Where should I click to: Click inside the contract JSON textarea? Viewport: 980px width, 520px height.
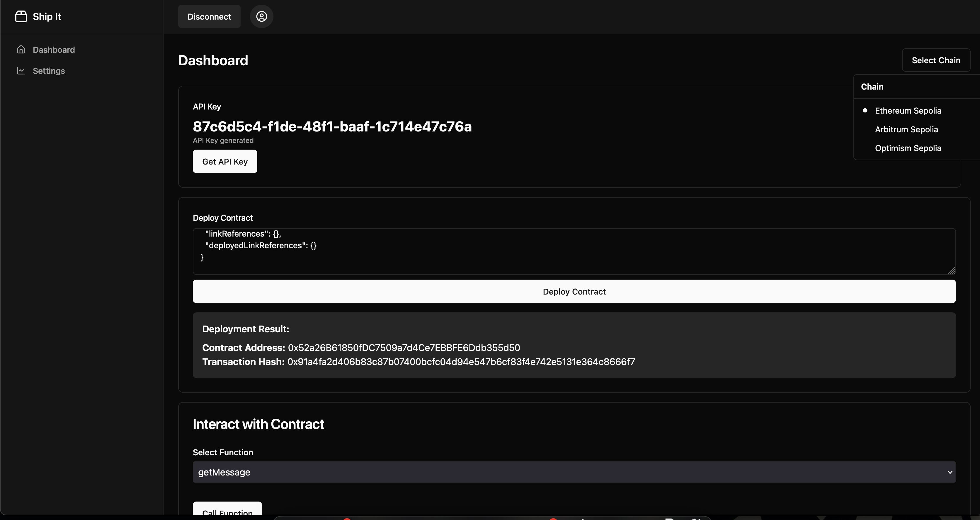pos(574,251)
